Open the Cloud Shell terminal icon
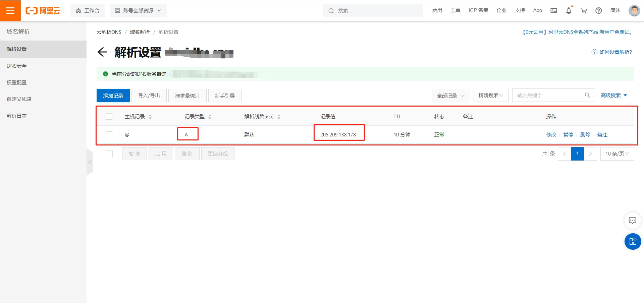 [553, 10]
